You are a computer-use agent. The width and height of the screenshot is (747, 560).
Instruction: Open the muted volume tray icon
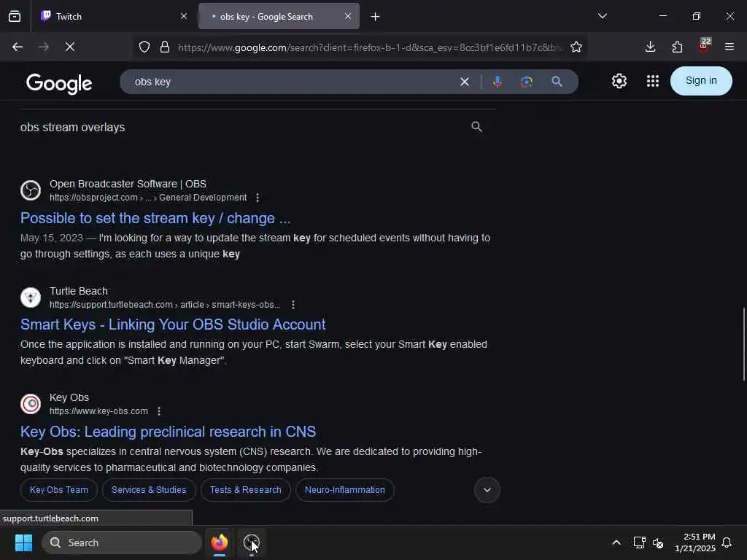click(x=659, y=542)
